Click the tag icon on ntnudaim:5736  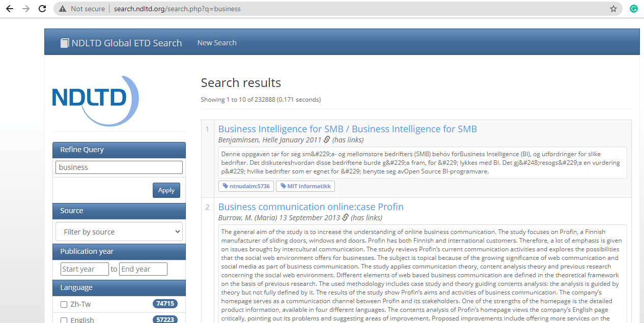[226, 186]
